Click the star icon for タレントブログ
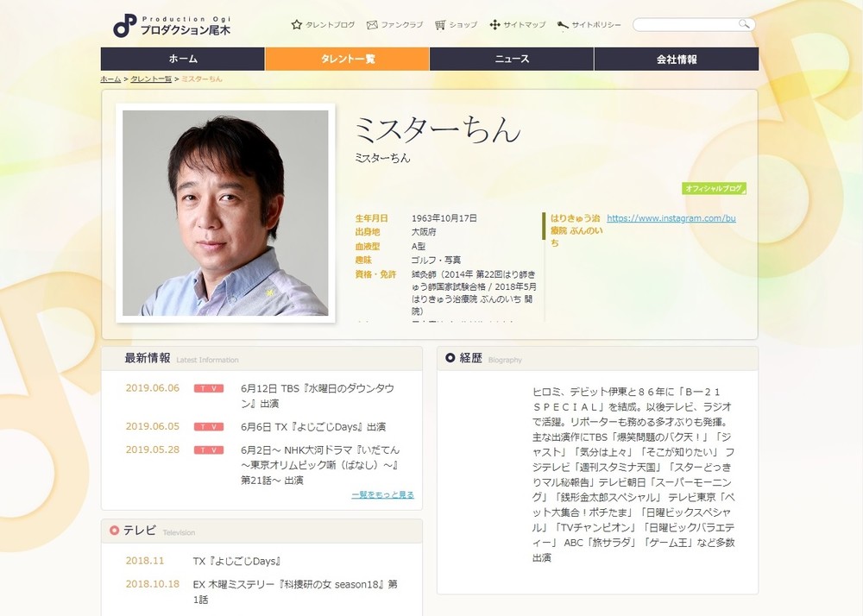 tap(297, 25)
